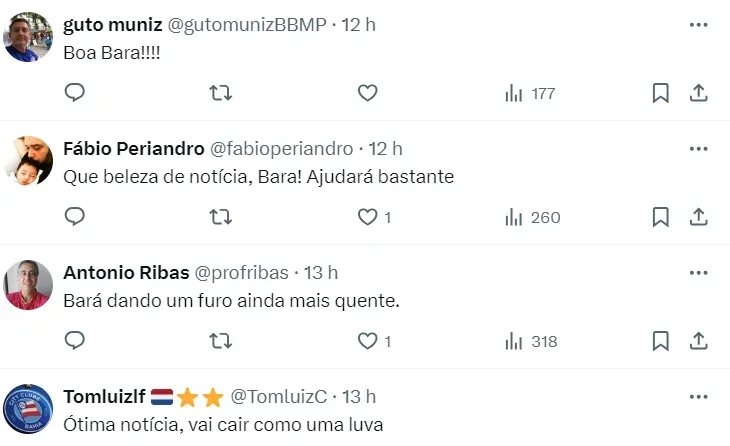Reply to guto muniz's tweet
The image size is (730, 446).
point(75,93)
